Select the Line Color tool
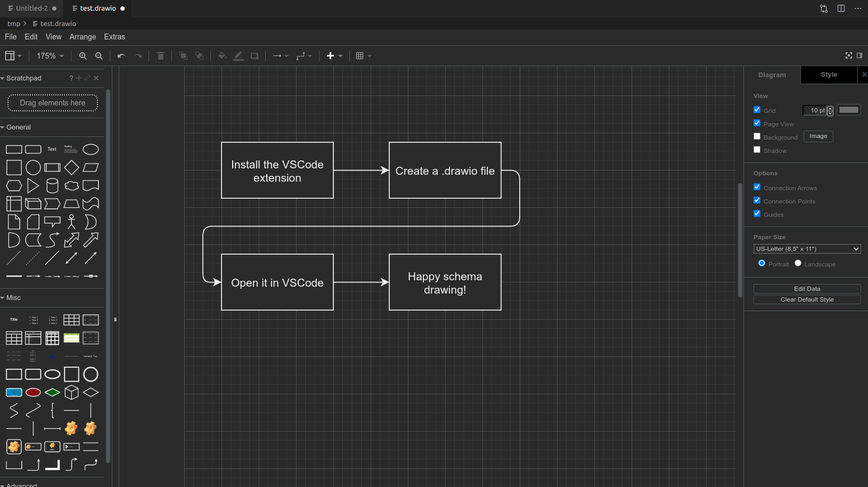This screenshot has height=487, width=868. click(238, 55)
